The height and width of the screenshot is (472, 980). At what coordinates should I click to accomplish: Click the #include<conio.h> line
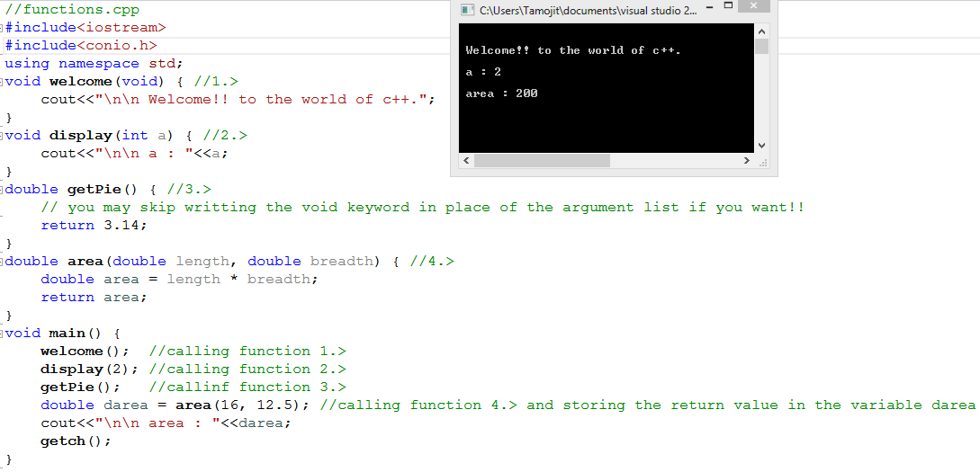point(81,46)
